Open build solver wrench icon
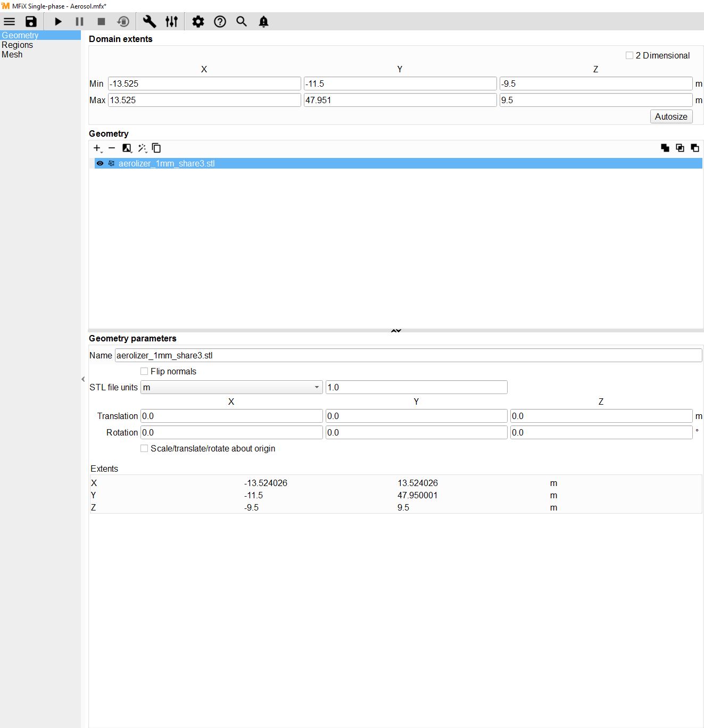The height and width of the screenshot is (728, 704). [x=150, y=22]
